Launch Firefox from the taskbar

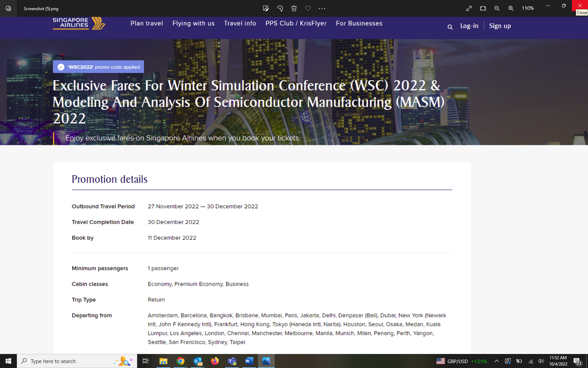point(215,361)
